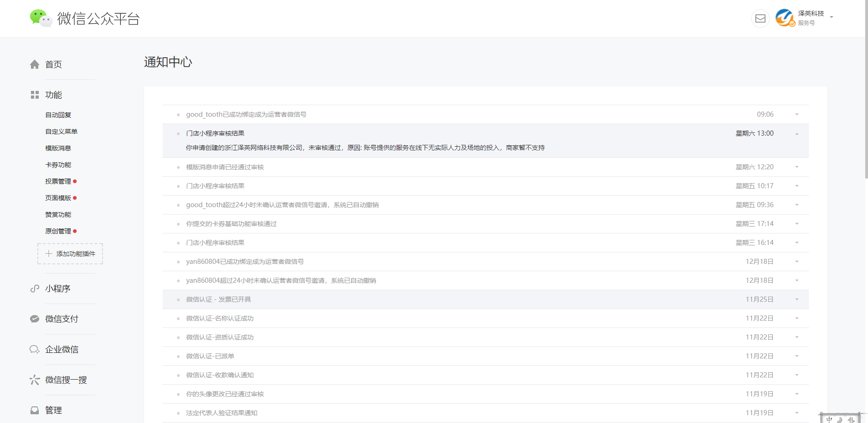Open the account dropdown arrow beside 泽英科技

[x=832, y=18]
